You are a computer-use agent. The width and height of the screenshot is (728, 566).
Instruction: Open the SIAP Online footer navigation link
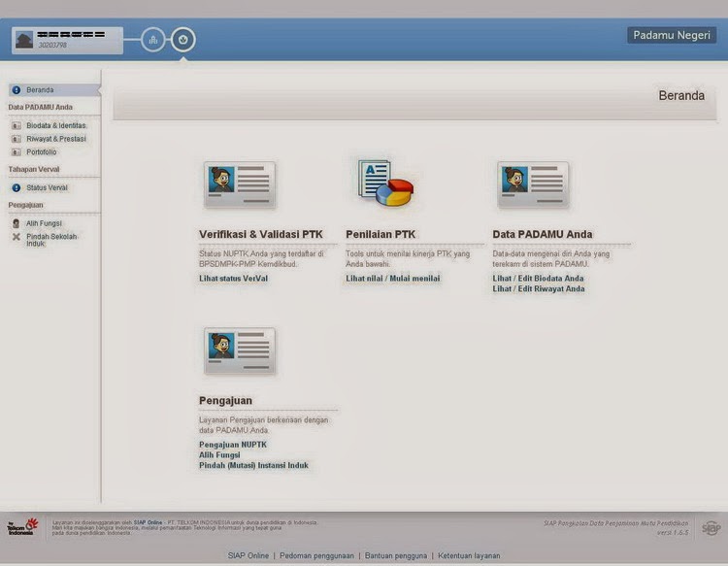coord(248,555)
